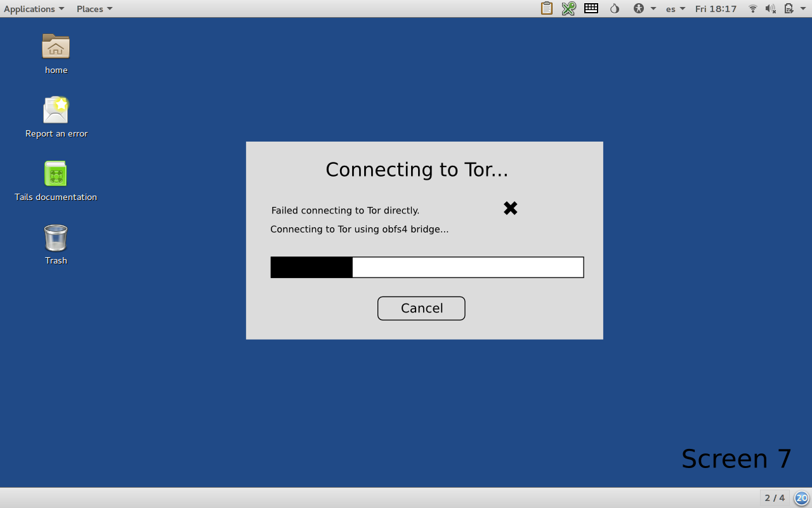Open the Trash on the desktop
This screenshot has width=812, height=508.
click(56, 237)
